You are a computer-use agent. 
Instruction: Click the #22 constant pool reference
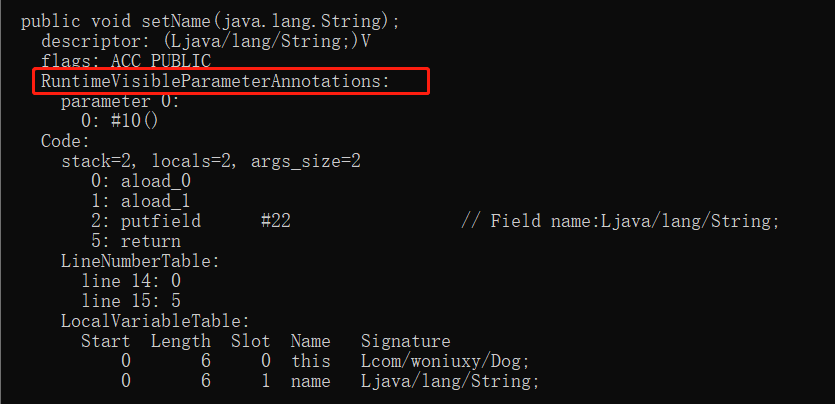276,221
